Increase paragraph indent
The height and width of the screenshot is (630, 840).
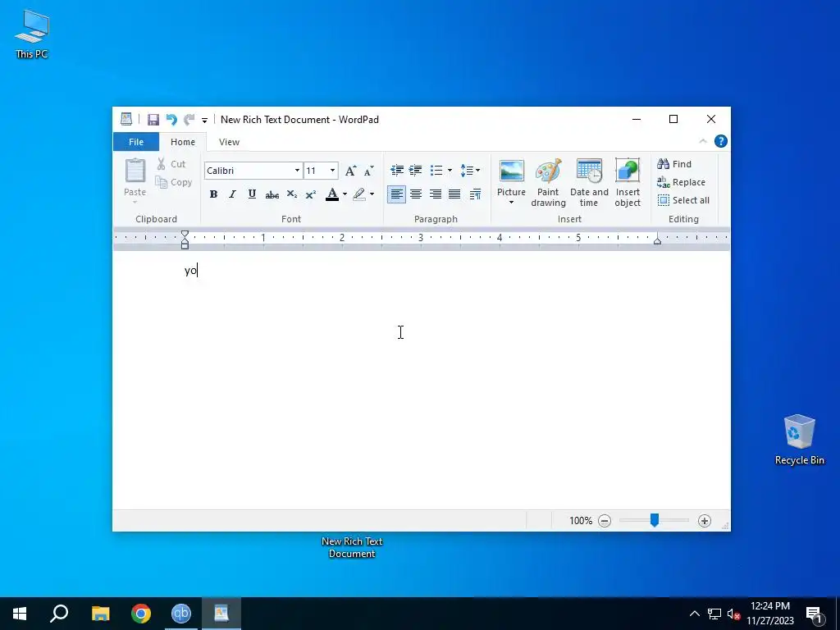pyautogui.click(x=415, y=171)
